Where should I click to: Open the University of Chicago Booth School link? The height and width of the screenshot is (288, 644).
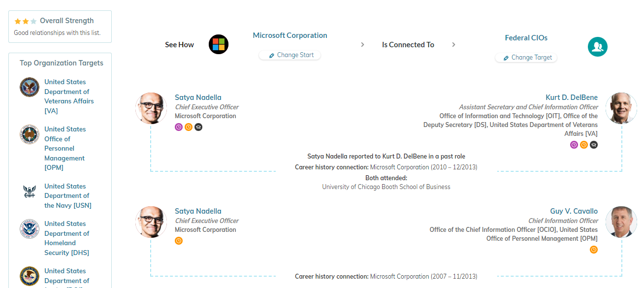(x=386, y=187)
